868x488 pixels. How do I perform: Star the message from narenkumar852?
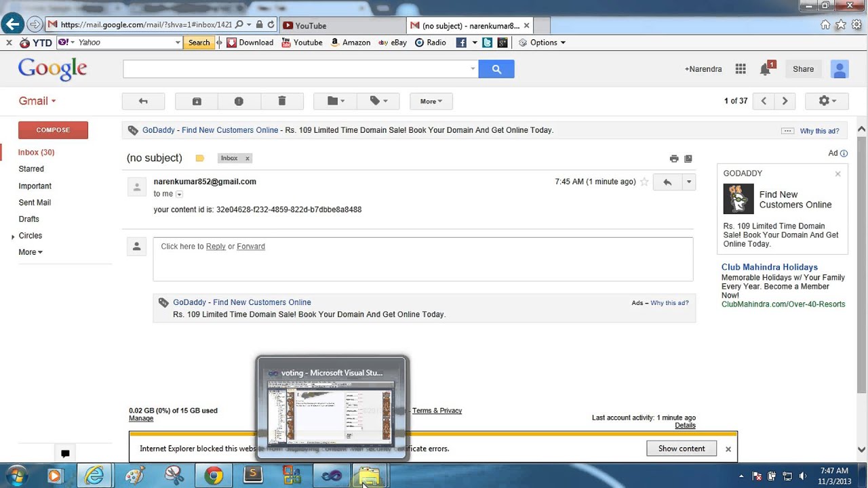point(644,182)
